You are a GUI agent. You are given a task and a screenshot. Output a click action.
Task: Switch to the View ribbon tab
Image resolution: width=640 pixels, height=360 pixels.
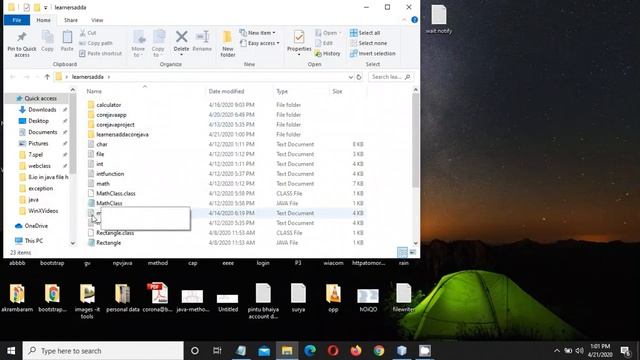(x=97, y=20)
